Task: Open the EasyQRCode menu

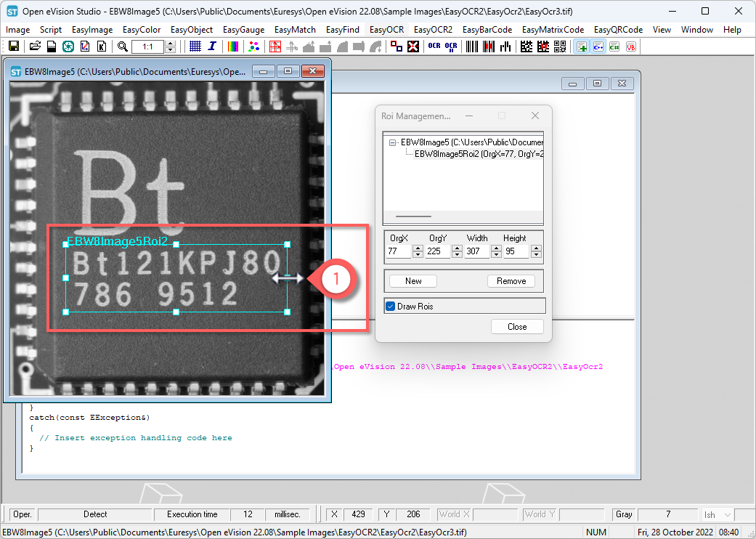Action: click(x=618, y=29)
